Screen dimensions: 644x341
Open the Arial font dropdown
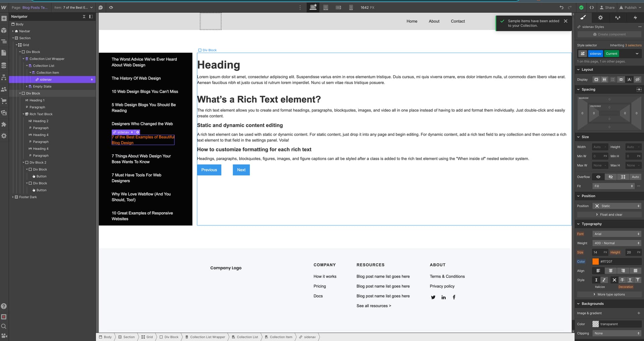(616, 234)
